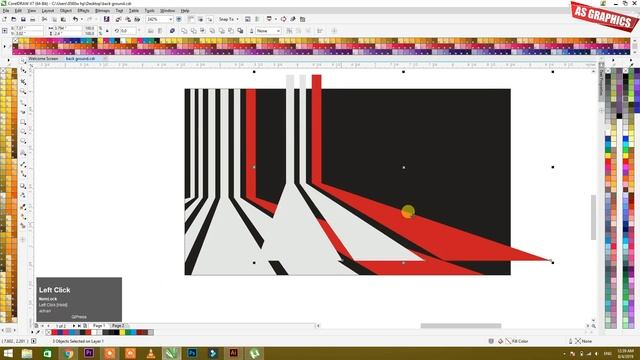Toggle Full-screen preview button
The height and width of the screenshot is (360, 640).
pyautogui.click(x=179, y=19)
